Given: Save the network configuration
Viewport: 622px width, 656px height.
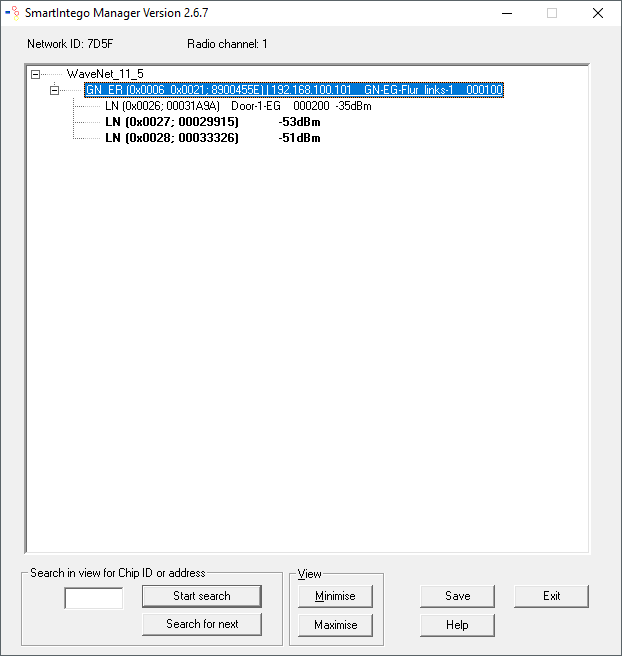Looking at the screenshot, I should (457, 596).
